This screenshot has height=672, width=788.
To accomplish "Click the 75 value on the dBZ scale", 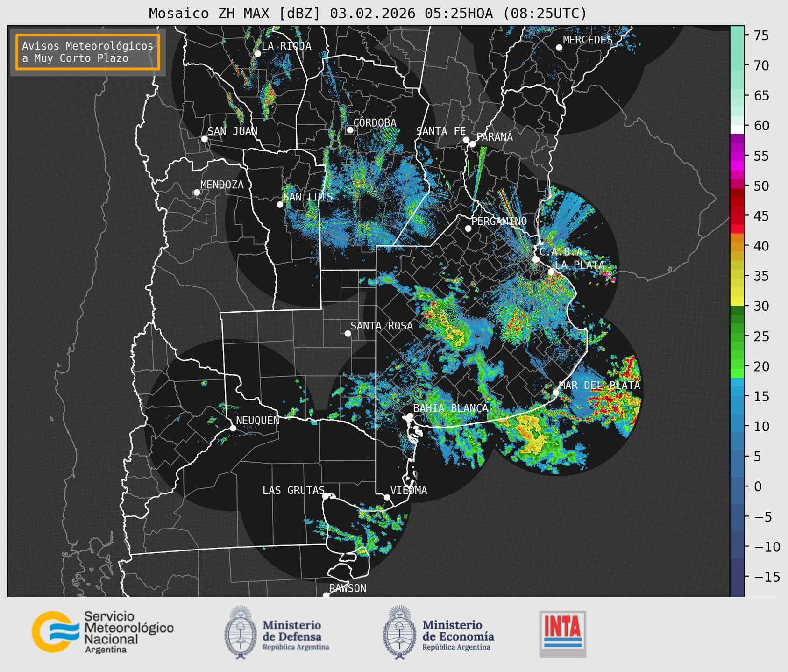I will 761,36.
